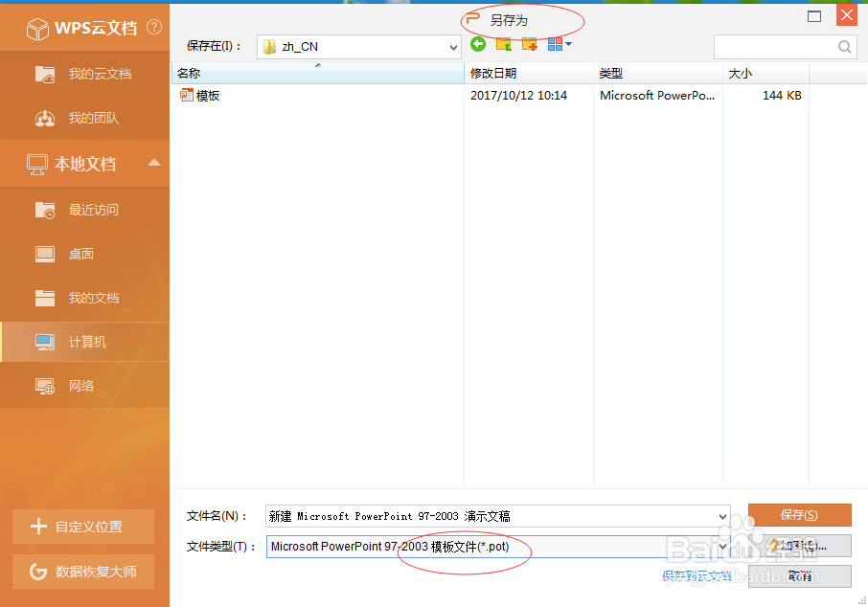
Task: Open the 保存在 zh_CN folder dropdown
Action: pos(358,47)
